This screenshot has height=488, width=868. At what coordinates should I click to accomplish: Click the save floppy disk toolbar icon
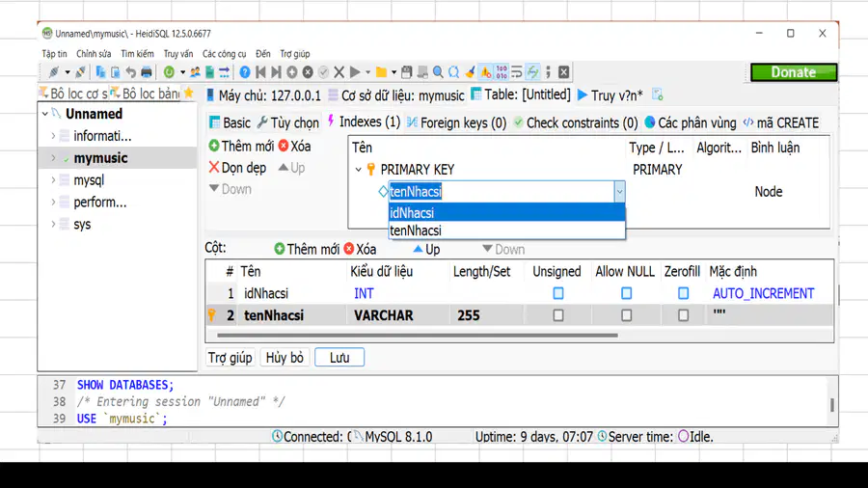[x=407, y=72]
